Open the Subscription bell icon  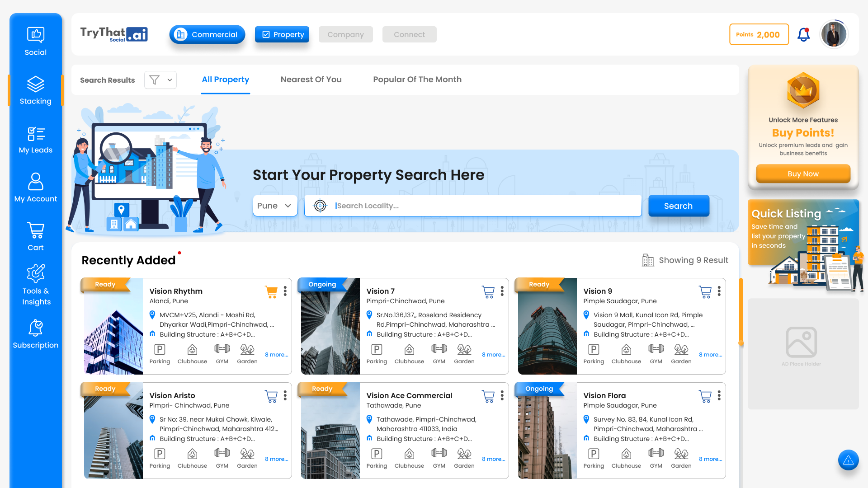(x=35, y=328)
